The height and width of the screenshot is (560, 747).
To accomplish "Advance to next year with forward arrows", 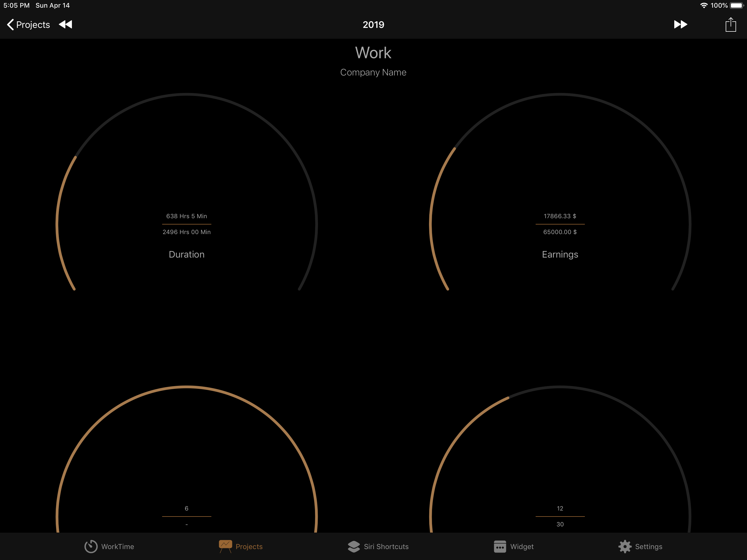I will point(681,24).
